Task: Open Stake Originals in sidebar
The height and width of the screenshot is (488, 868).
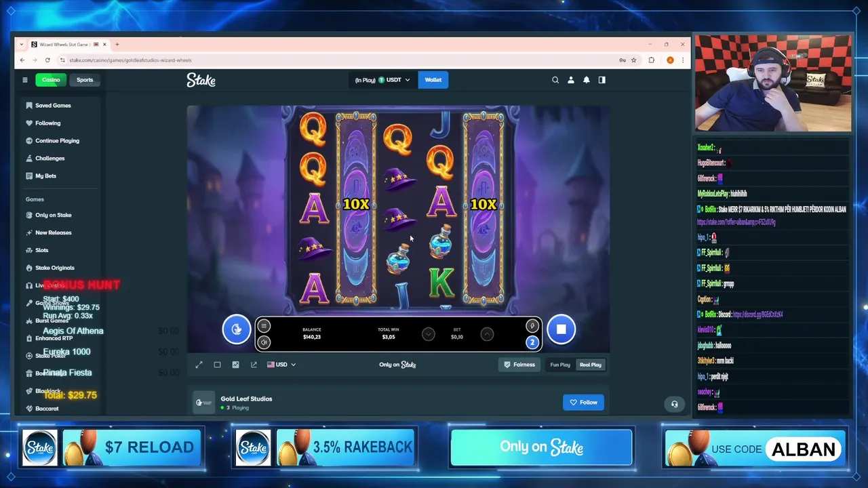Action: (54, 268)
